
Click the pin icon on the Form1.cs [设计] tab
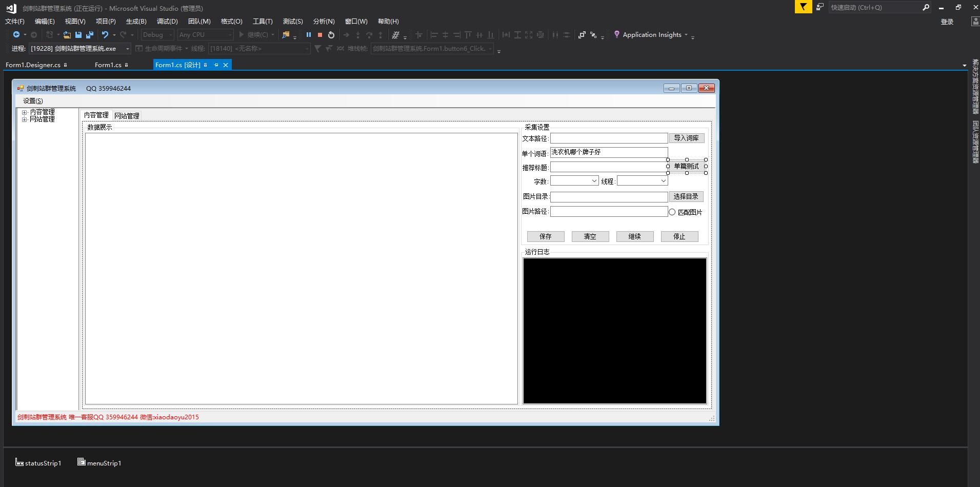click(216, 65)
